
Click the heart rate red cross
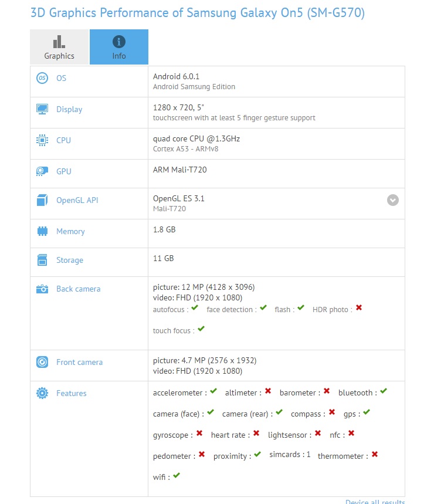coord(256,433)
